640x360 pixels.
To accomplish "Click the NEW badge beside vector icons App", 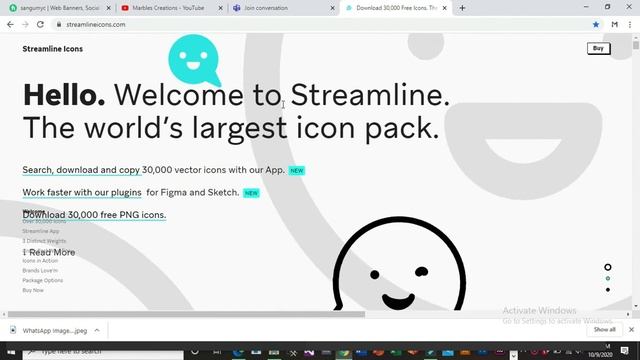I will pos(297,171).
